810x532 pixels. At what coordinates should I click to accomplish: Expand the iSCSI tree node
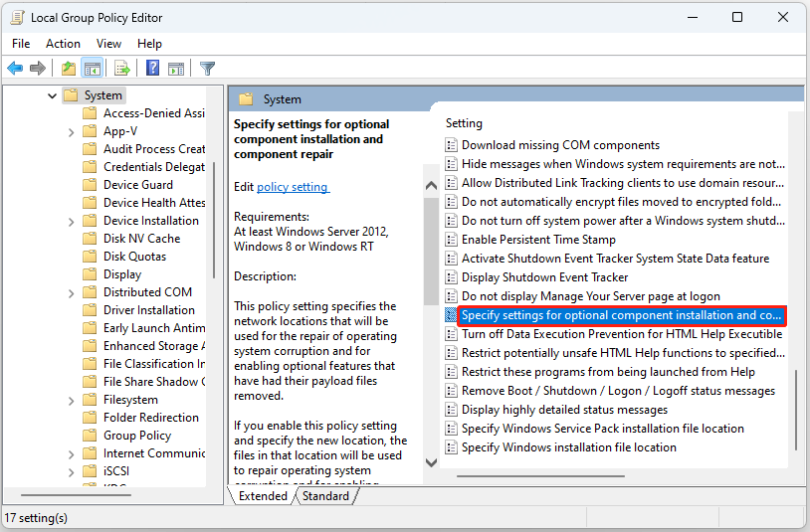click(72, 471)
